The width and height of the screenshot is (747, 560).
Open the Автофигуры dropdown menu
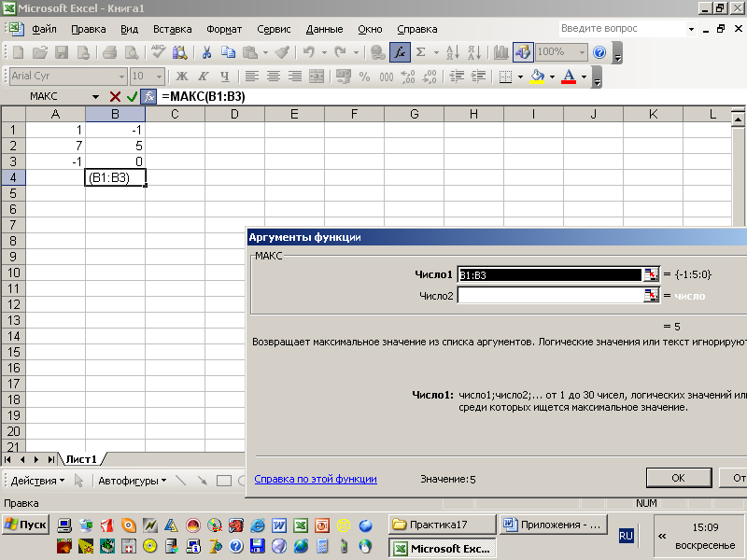(x=132, y=481)
